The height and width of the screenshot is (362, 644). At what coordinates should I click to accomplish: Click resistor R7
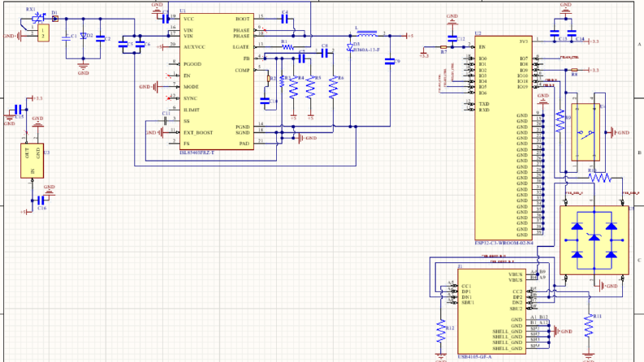pyautogui.click(x=443, y=47)
